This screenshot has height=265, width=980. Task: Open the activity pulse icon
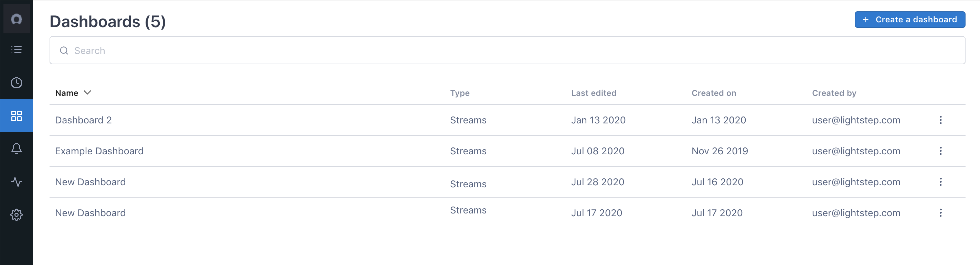[x=17, y=182]
